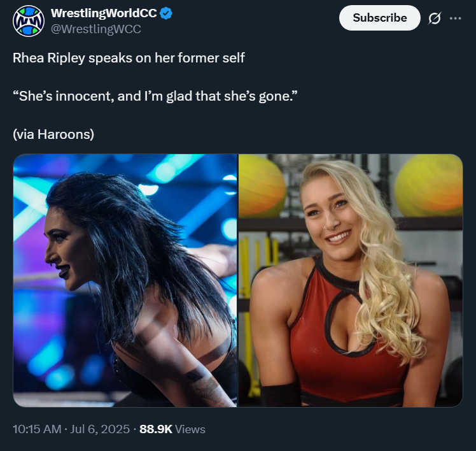Click the Views label text
This screenshot has width=476, height=451.
click(190, 429)
